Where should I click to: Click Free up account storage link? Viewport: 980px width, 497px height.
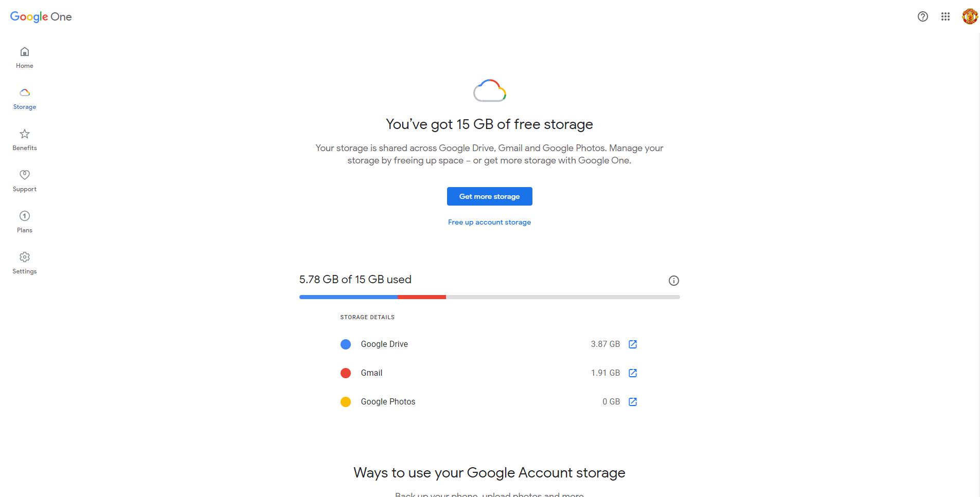coord(489,222)
